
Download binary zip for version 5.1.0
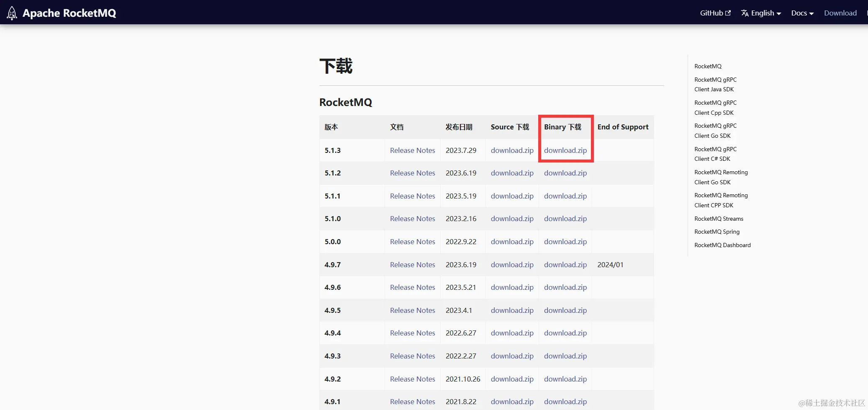click(x=565, y=219)
